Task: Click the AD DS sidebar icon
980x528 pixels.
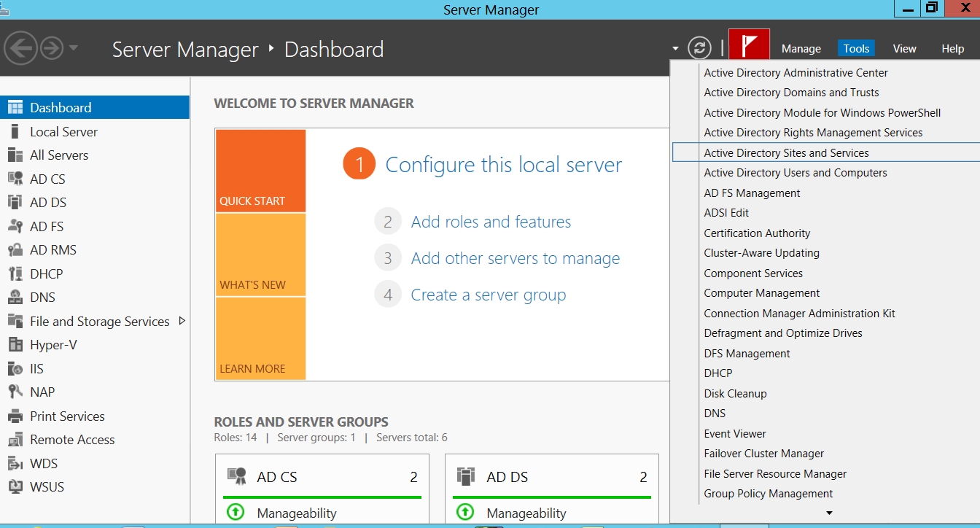Action: [x=15, y=203]
